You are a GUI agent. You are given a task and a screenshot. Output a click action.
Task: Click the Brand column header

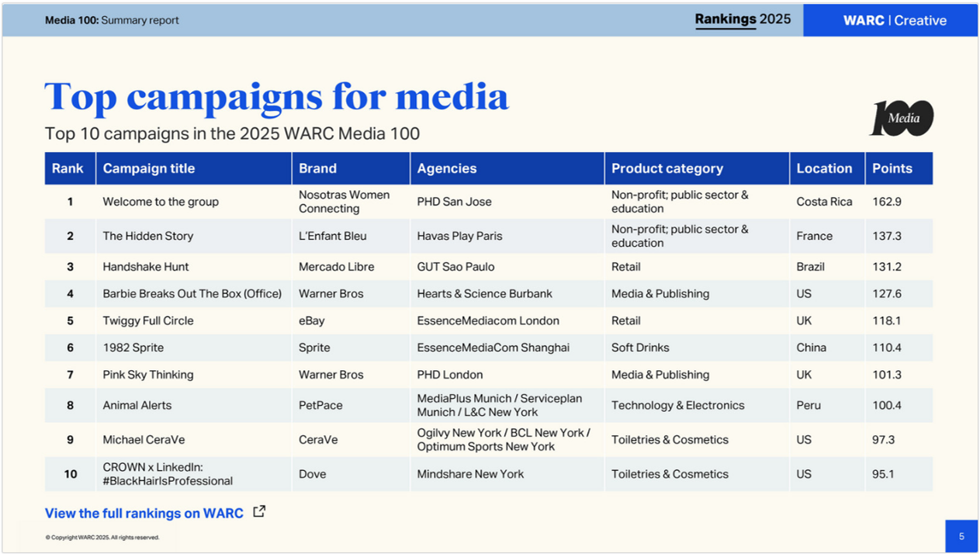(318, 168)
